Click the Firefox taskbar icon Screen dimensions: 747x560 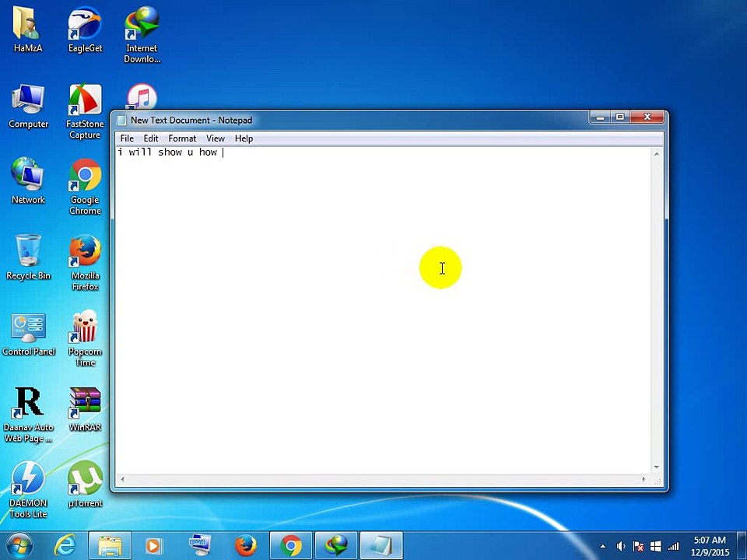(x=246, y=546)
